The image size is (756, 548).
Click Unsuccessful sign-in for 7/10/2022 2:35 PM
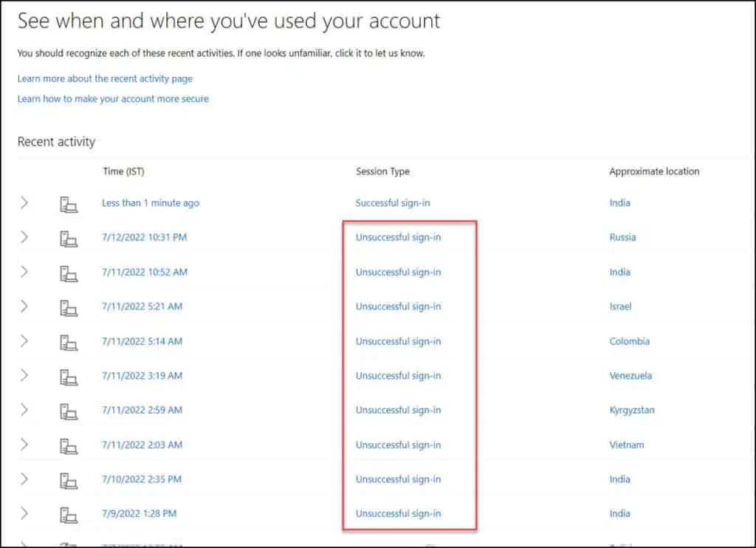(x=398, y=479)
